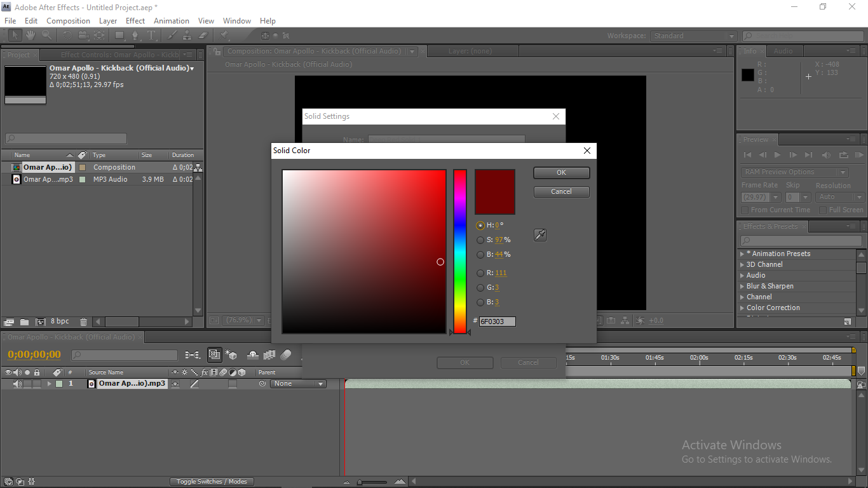Pick a color with the eyedropper
The height and width of the screenshot is (488, 868).
(540, 235)
